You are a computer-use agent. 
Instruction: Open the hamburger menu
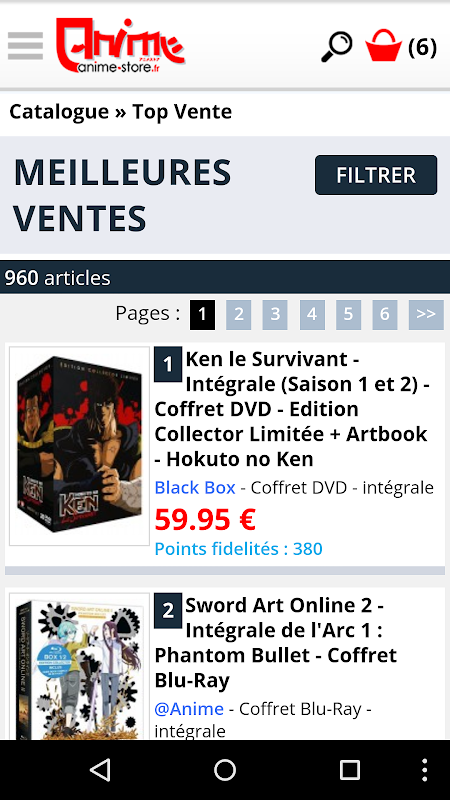tap(25, 46)
